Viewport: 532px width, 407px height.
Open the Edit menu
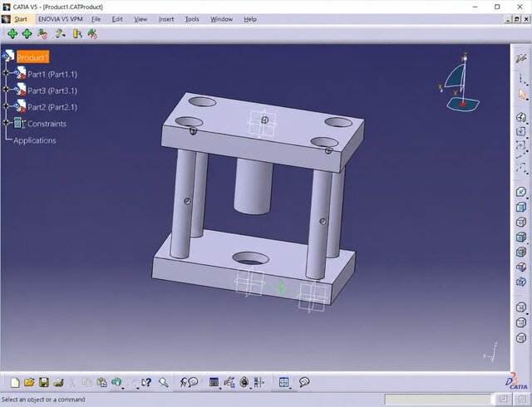[x=117, y=19]
